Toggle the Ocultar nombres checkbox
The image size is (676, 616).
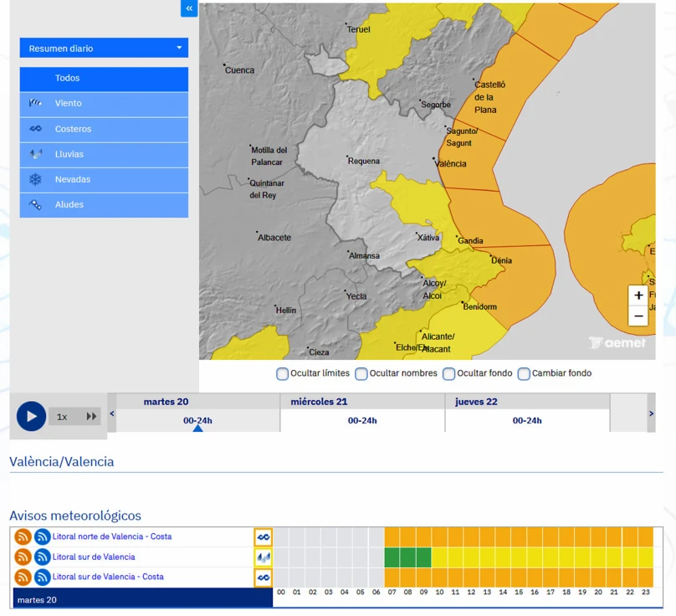(361, 373)
